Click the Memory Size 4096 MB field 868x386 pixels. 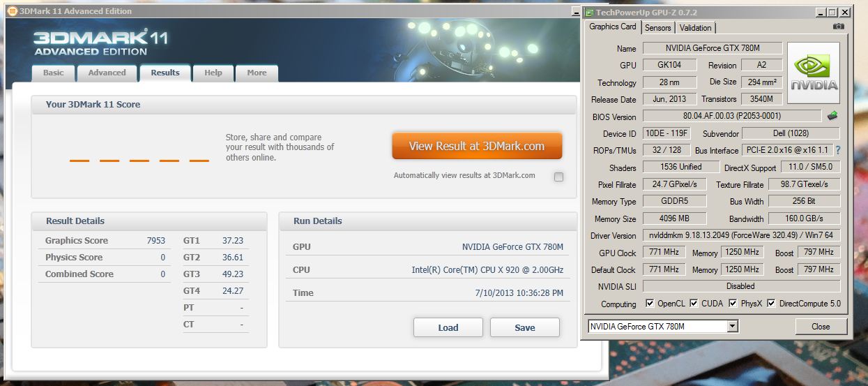tap(674, 218)
